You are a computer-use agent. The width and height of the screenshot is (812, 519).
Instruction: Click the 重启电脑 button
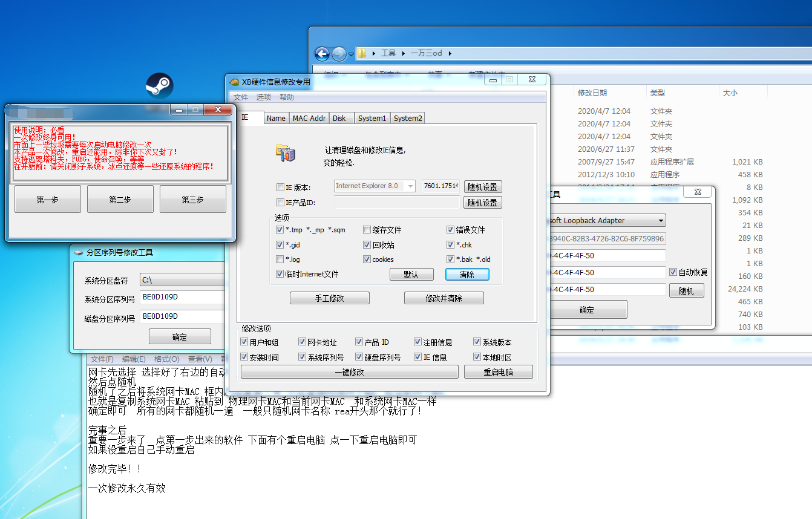point(499,372)
